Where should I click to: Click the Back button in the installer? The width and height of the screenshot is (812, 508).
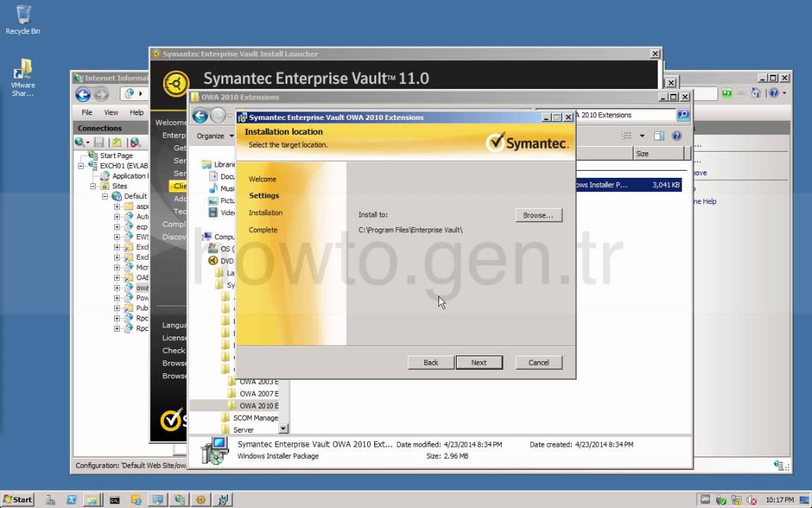coord(431,363)
